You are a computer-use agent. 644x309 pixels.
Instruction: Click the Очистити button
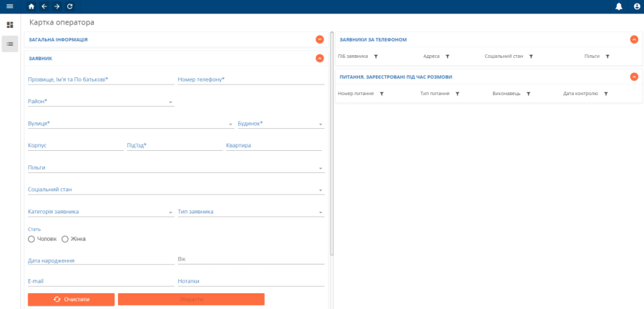pyautogui.click(x=71, y=300)
